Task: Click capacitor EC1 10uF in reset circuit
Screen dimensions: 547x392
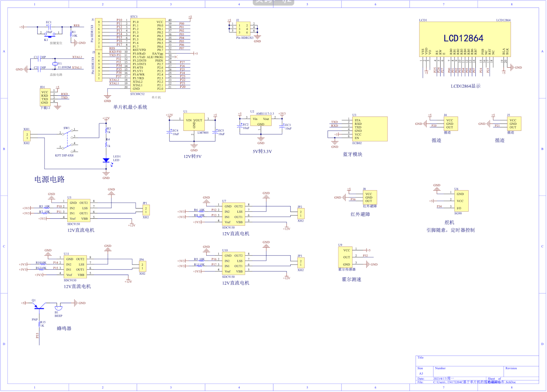Action: point(50,27)
